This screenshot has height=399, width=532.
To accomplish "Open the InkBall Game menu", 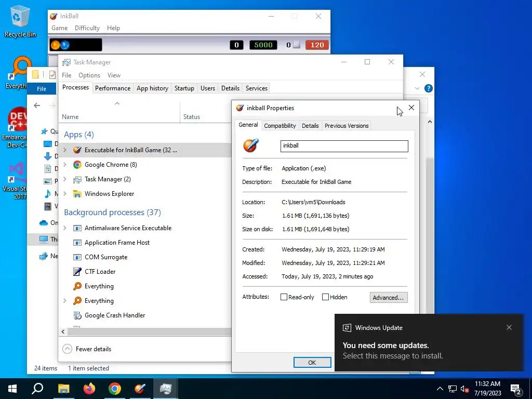I will (59, 28).
